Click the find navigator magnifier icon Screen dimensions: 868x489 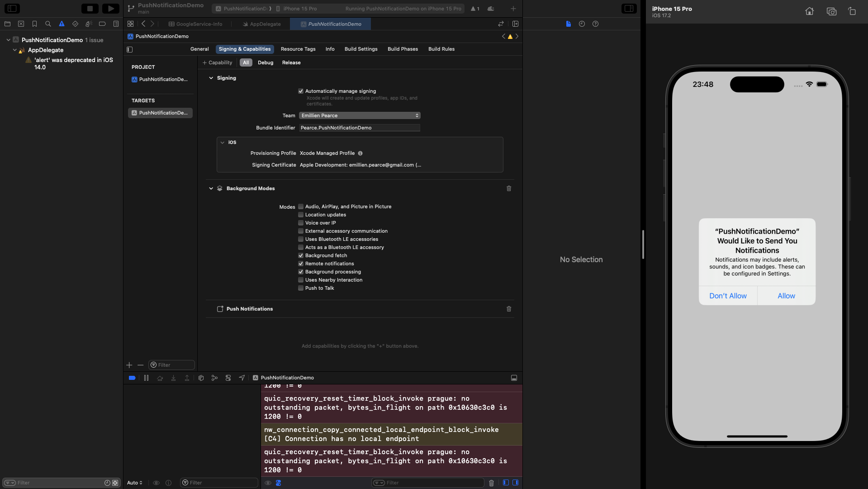tap(48, 24)
